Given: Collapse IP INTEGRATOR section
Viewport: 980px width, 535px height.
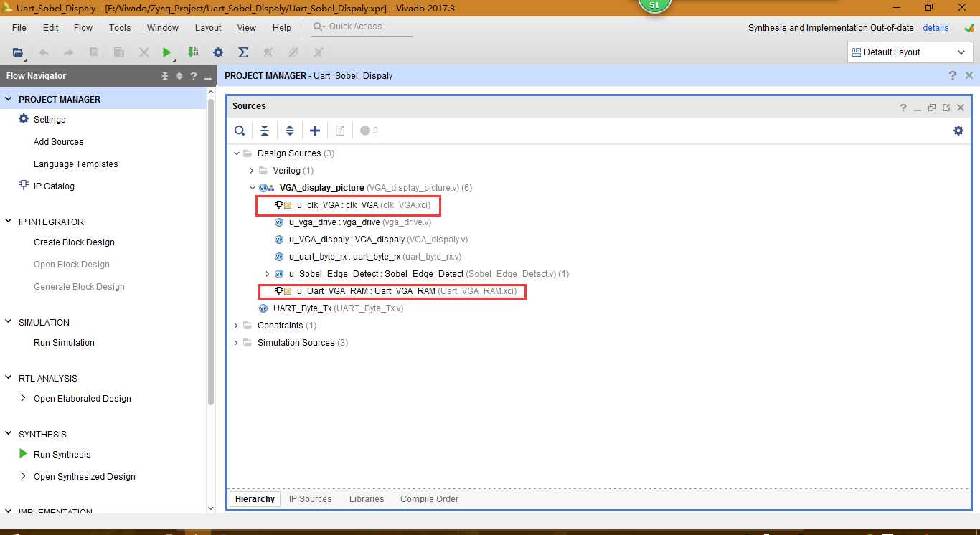Looking at the screenshot, I should tap(9, 222).
